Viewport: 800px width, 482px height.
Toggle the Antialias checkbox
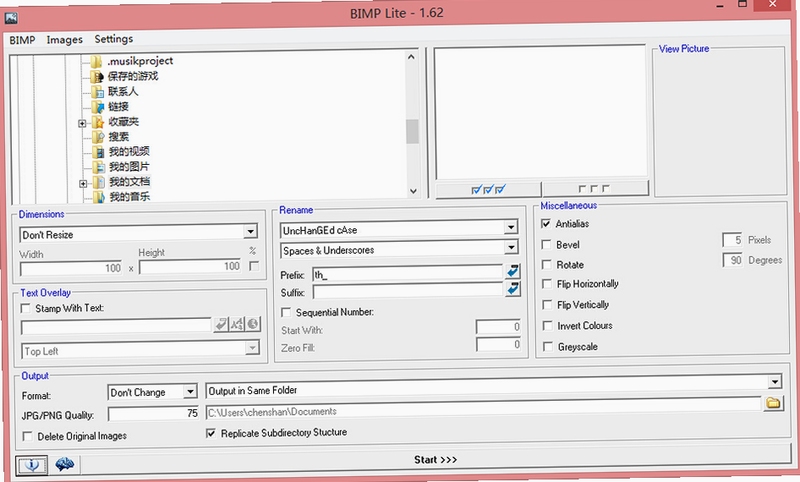pyautogui.click(x=545, y=224)
